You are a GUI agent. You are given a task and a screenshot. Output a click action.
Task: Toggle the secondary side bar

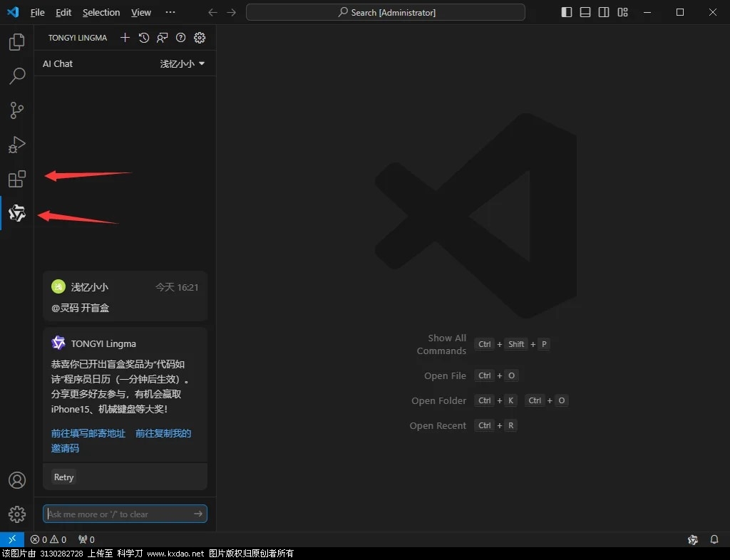click(x=604, y=13)
